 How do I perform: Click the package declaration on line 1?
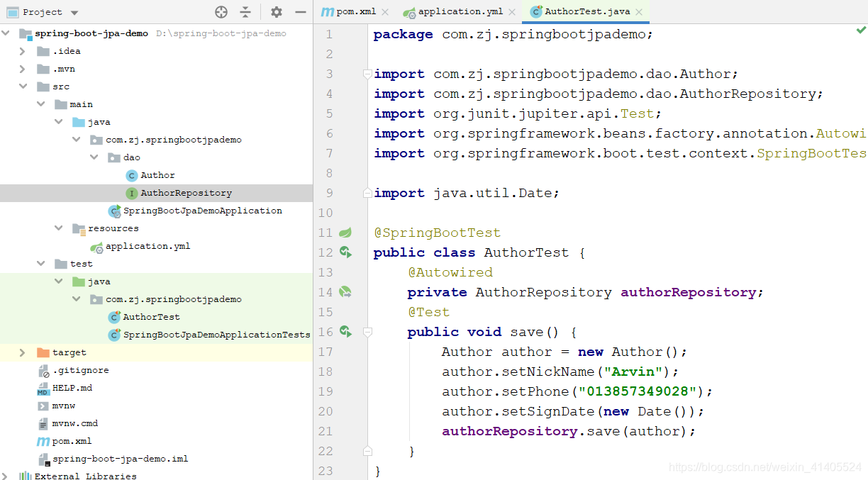[513, 34]
